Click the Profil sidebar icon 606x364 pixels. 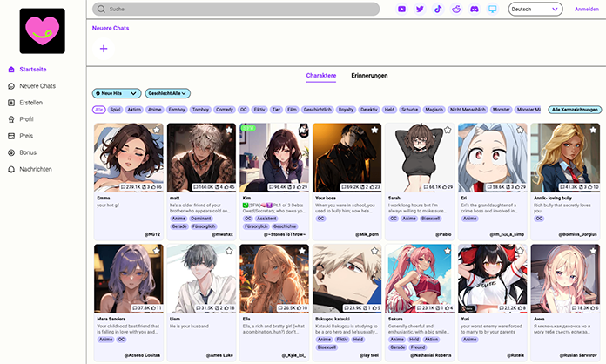(x=11, y=119)
